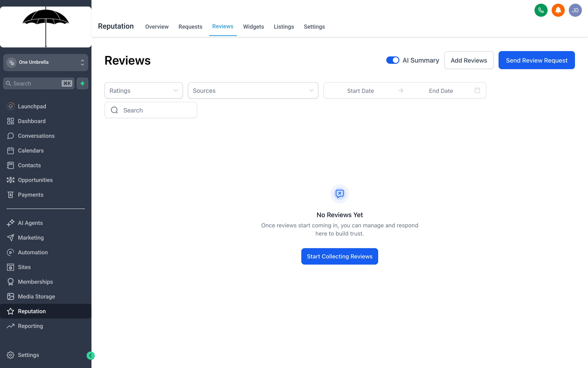Click the sidebar global Search box
Viewport: 588px width, 368px height.
pyautogui.click(x=39, y=83)
